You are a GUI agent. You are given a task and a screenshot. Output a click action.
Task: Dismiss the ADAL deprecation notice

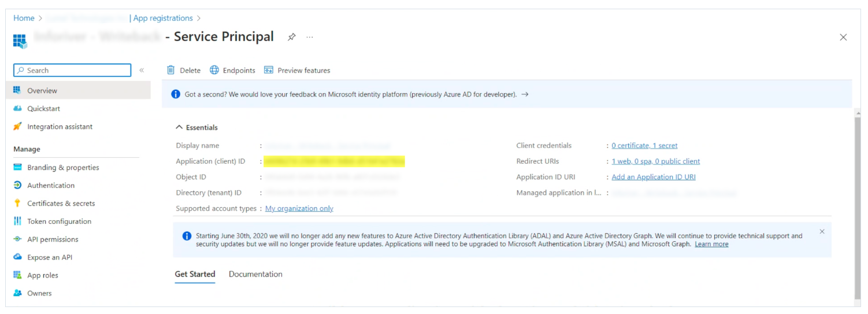[822, 232]
